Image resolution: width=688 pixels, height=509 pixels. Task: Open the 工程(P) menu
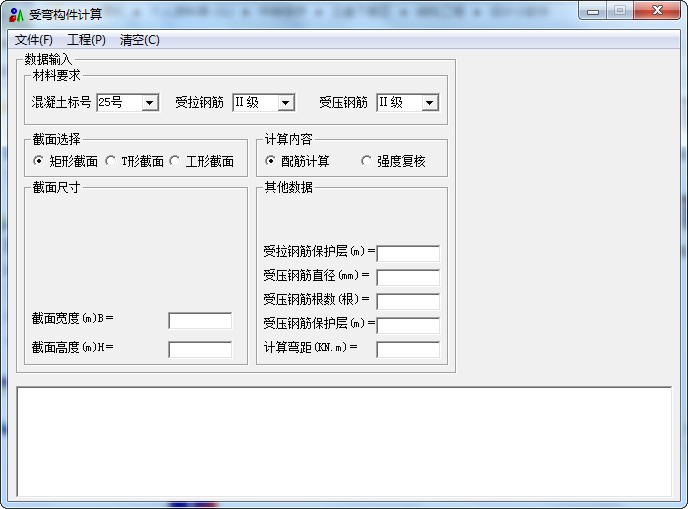click(86, 40)
